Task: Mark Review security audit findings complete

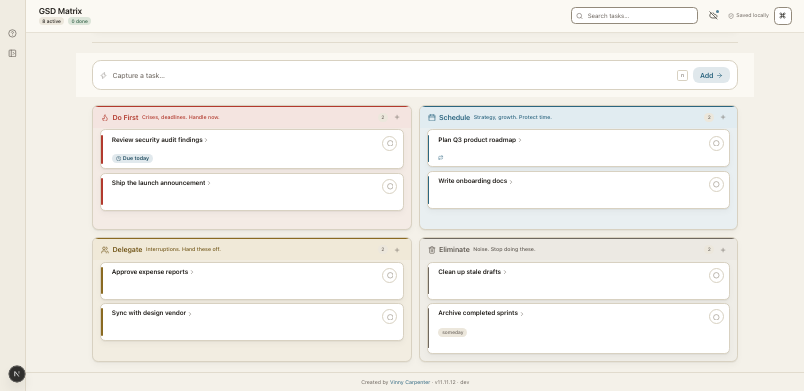Action: pyautogui.click(x=389, y=143)
